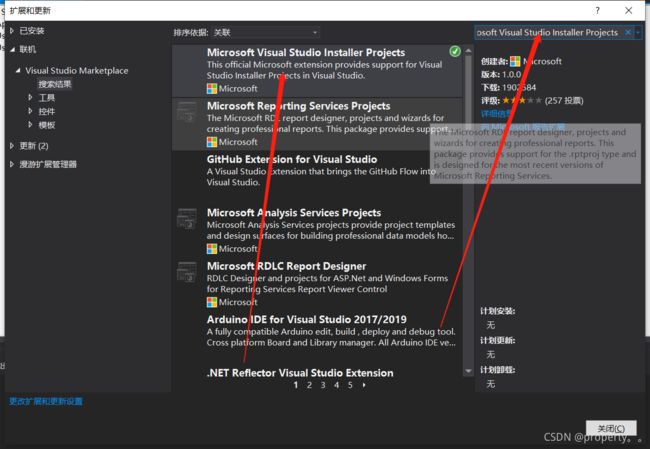Open 更改扩展和更新设置 link
650x449 pixels.
(x=46, y=401)
